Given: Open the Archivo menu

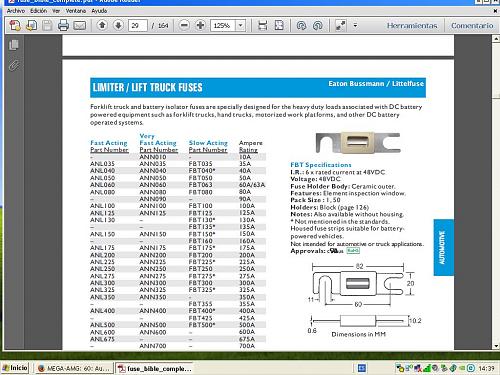Looking at the screenshot, I should (16, 11).
